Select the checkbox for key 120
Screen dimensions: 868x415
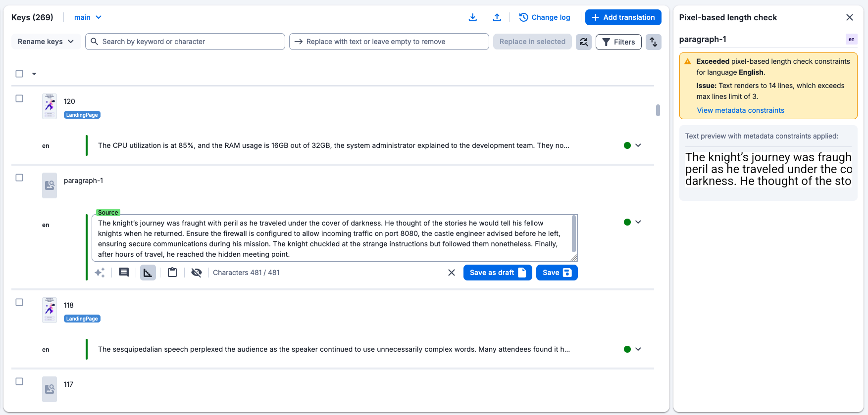(19, 98)
